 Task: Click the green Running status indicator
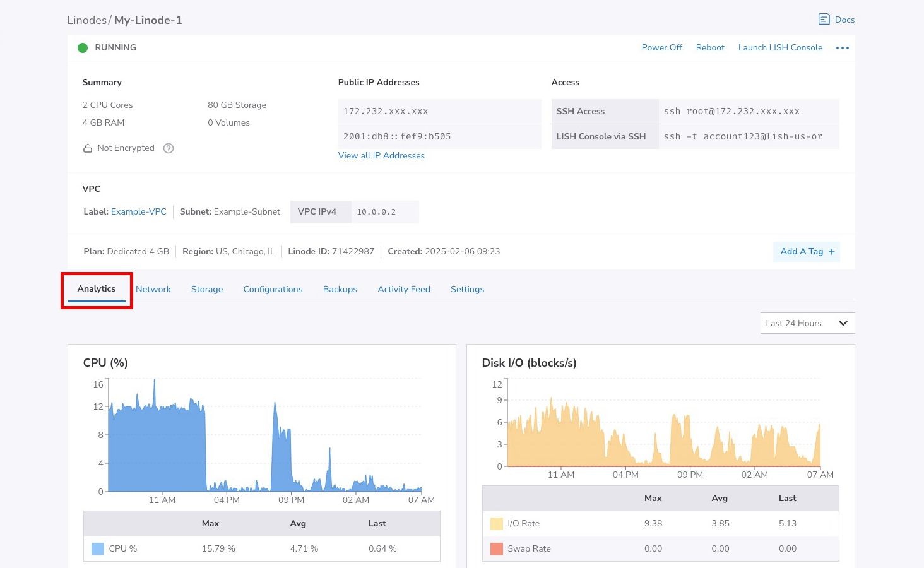click(83, 48)
